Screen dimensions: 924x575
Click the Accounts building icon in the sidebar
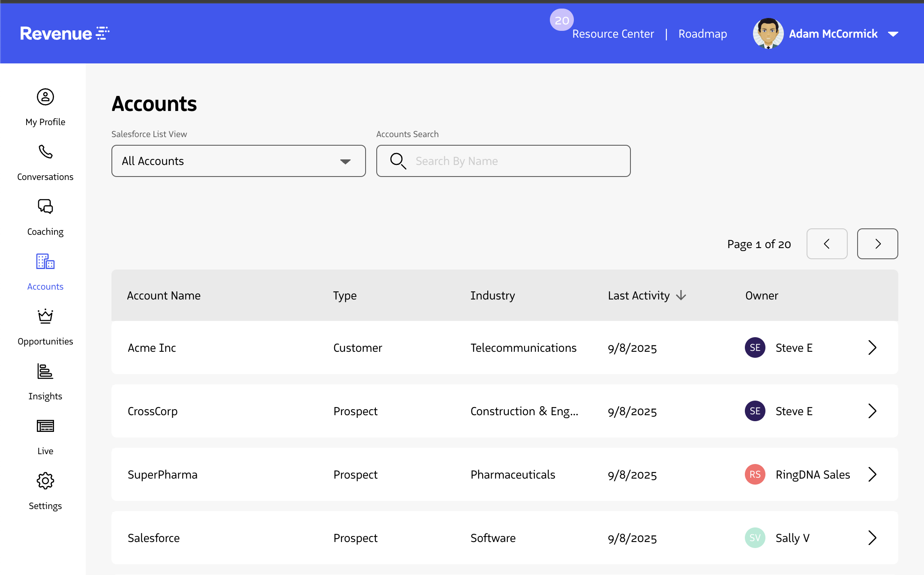45,261
